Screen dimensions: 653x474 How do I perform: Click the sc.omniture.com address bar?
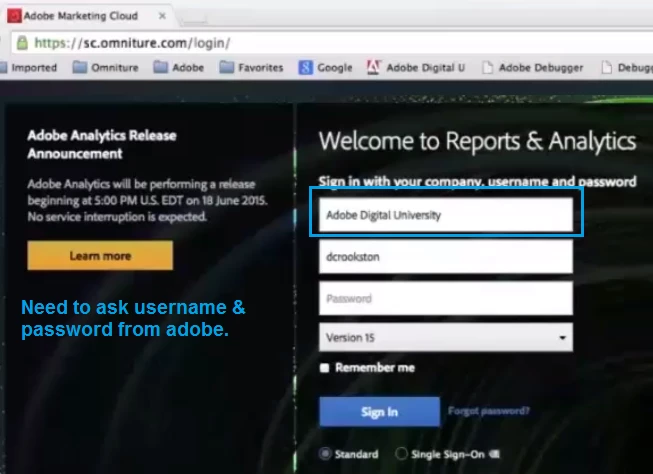[x=333, y=42]
